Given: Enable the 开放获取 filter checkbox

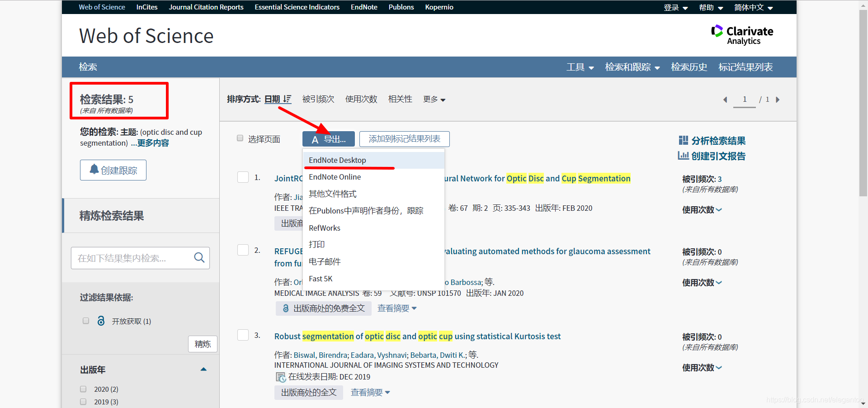Looking at the screenshot, I should click(x=86, y=321).
